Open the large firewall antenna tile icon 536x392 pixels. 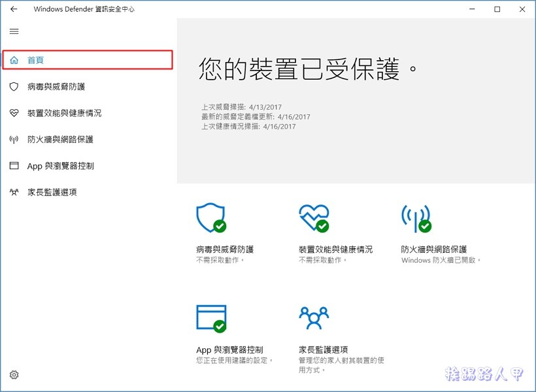(x=416, y=218)
